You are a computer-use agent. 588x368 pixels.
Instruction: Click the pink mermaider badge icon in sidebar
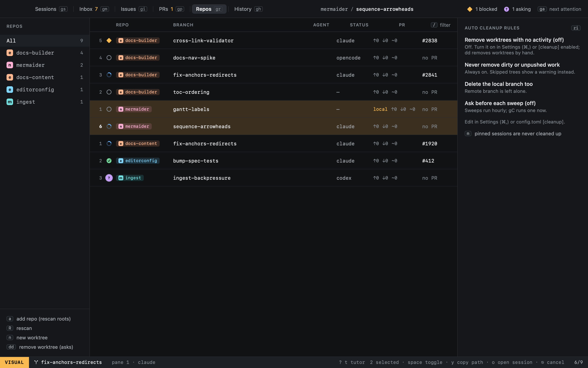[x=10, y=65]
